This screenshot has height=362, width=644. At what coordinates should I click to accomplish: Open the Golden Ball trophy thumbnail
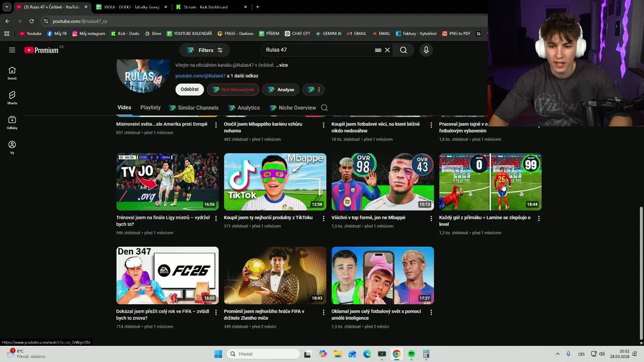coord(275,276)
